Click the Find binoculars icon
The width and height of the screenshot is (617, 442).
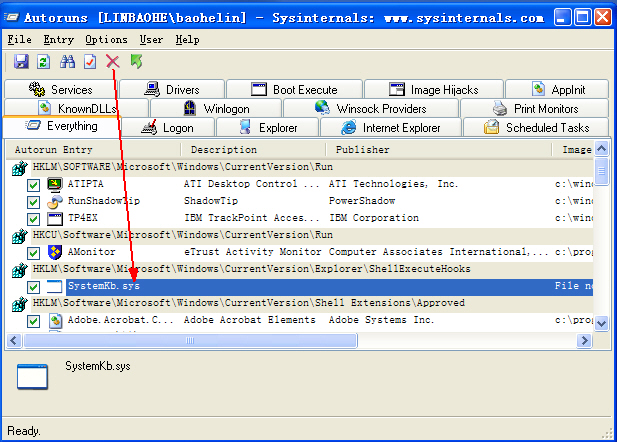click(x=67, y=61)
